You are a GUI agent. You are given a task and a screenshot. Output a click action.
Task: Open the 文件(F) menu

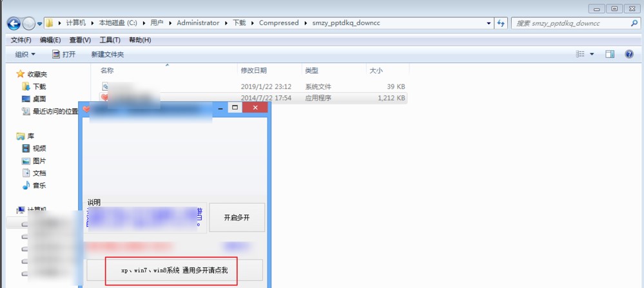pyautogui.click(x=21, y=40)
